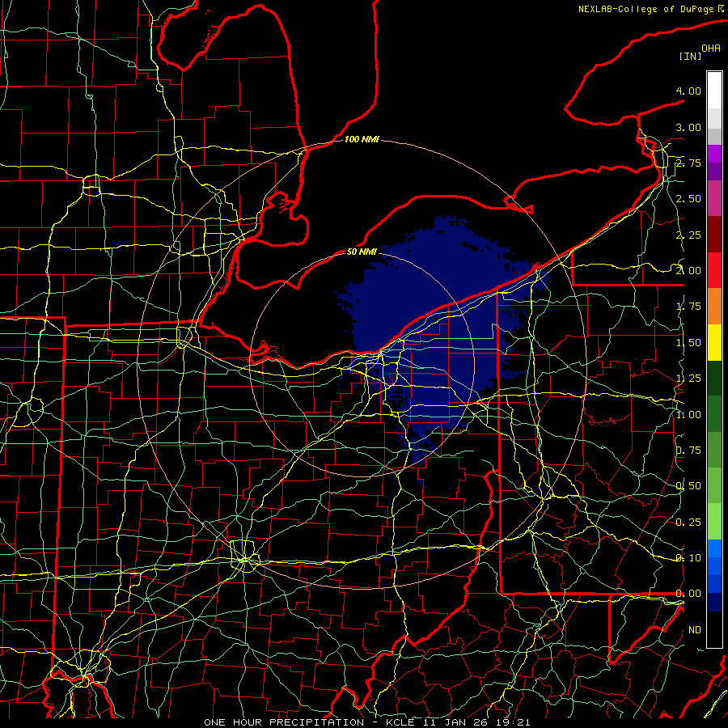Click the magenta legend color block
Viewport: 728px width, 728px height.
(x=714, y=199)
